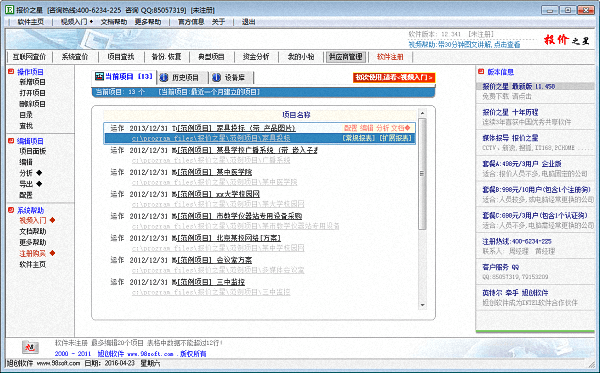This screenshot has width=600, height=373.
Task: Open 我的小秘 from the toolbar
Action: pos(301,57)
